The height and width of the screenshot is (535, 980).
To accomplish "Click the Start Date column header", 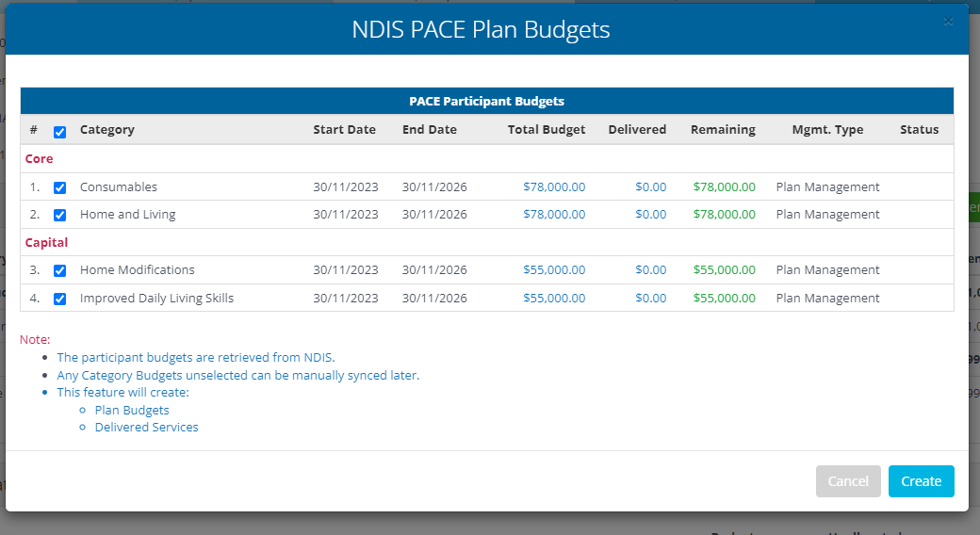I will [x=344, y=129].
